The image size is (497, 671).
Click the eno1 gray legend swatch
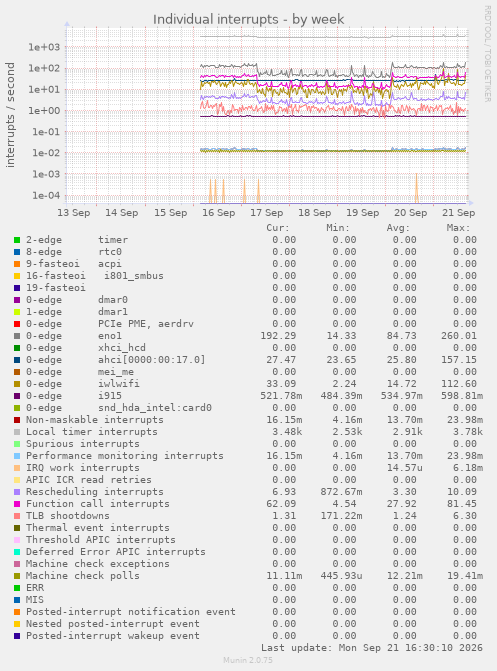(17, 336)
